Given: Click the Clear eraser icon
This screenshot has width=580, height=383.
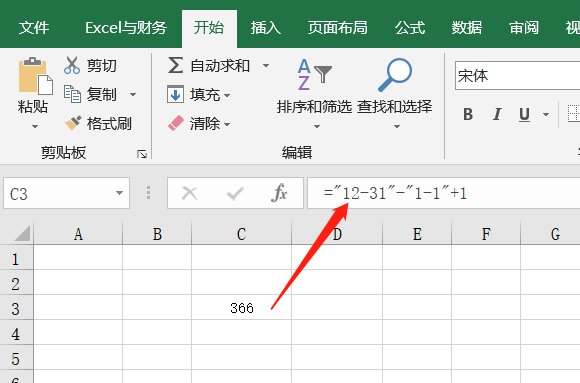Looking at the screenshot, I should 176,123.
